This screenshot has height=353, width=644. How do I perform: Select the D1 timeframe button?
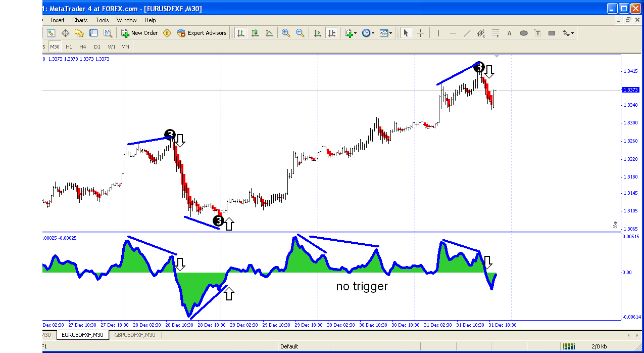(97, 47)
